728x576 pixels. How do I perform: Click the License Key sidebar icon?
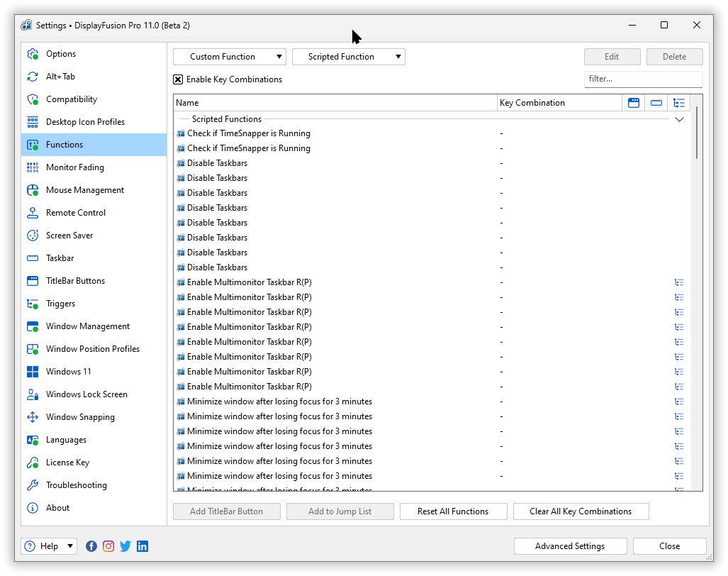pyautogui.click(x=33, y=463)
